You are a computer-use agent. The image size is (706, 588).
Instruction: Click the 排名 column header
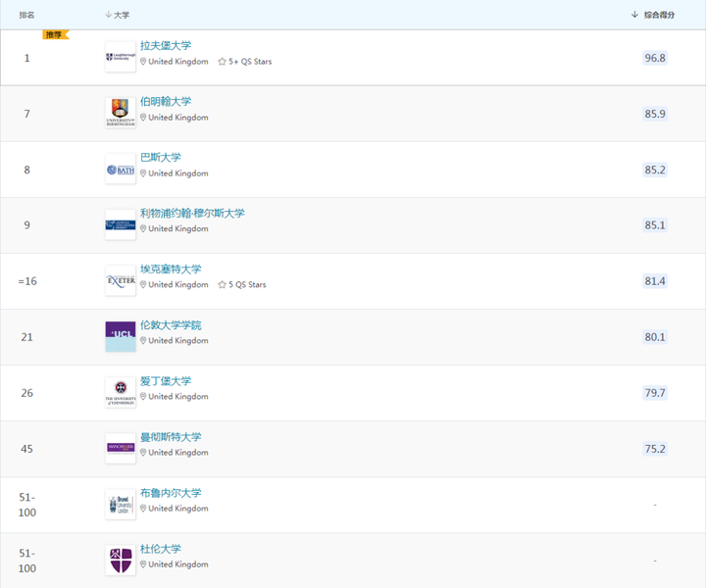(26, 15)
